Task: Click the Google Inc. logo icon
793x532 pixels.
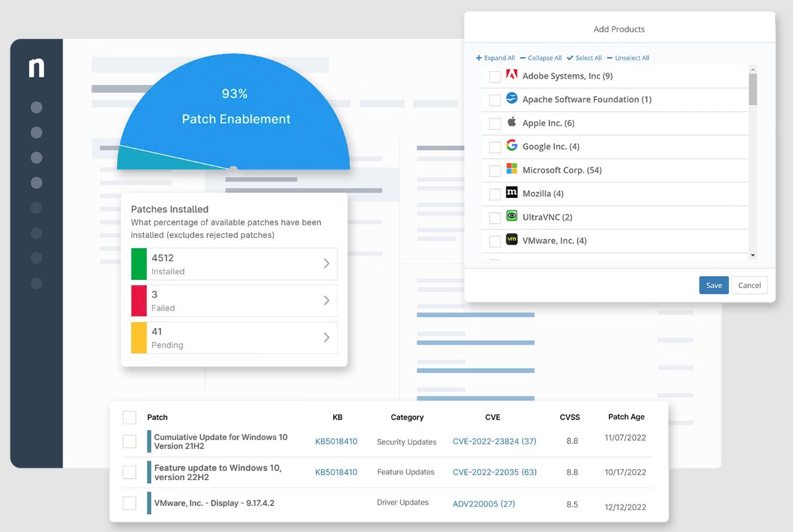Action: [x=511, y=145]
